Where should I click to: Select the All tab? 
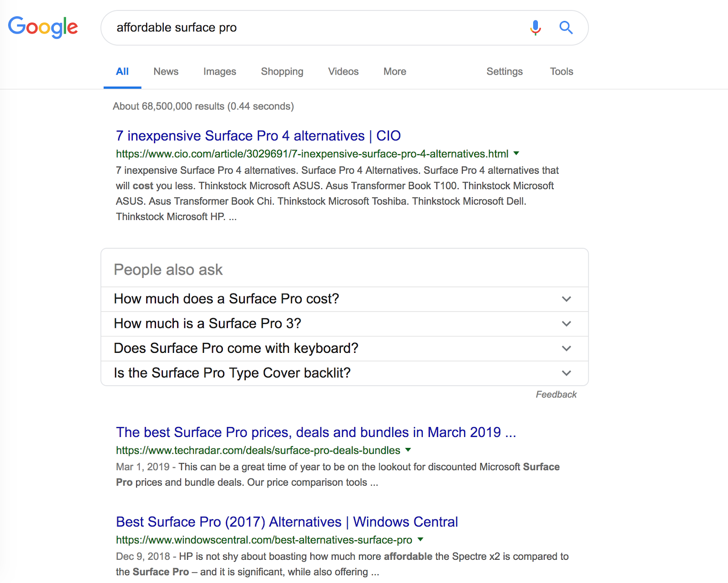click(122, 71)
